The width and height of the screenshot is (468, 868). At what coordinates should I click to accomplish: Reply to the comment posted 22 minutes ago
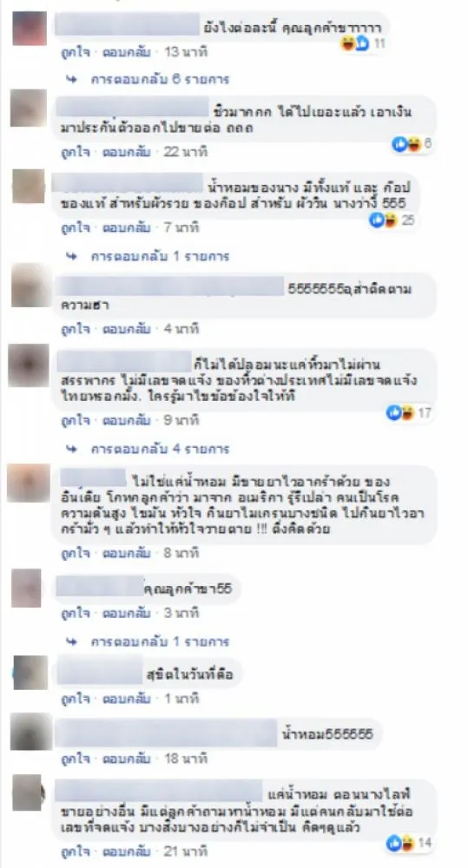pyautogui.click(x=126, y=151)
